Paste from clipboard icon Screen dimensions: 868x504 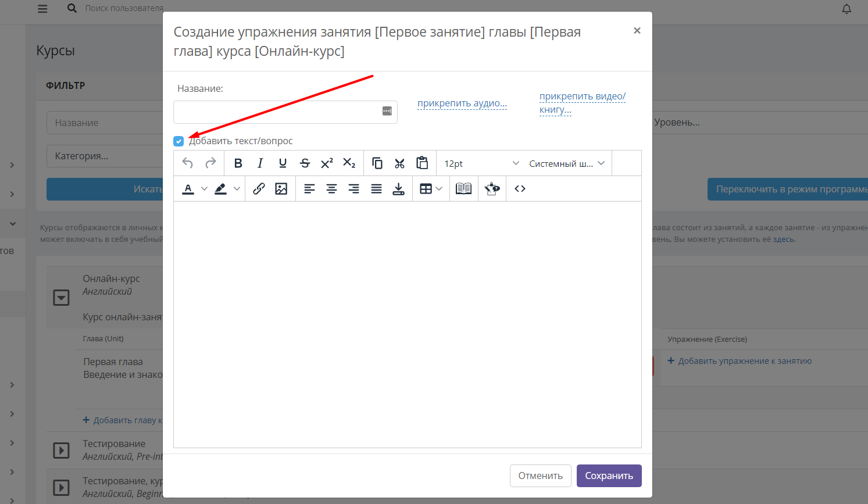422,163
